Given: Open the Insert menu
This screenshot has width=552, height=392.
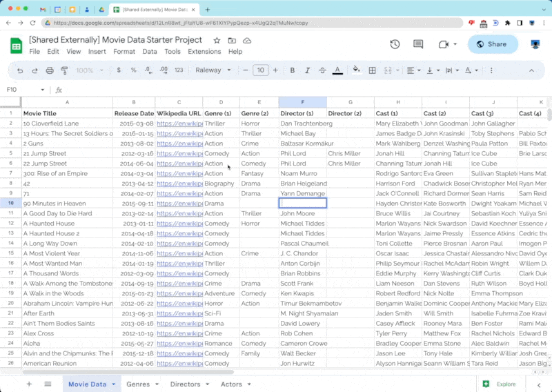Looking at the screenshot, I should tap(97, 52).
